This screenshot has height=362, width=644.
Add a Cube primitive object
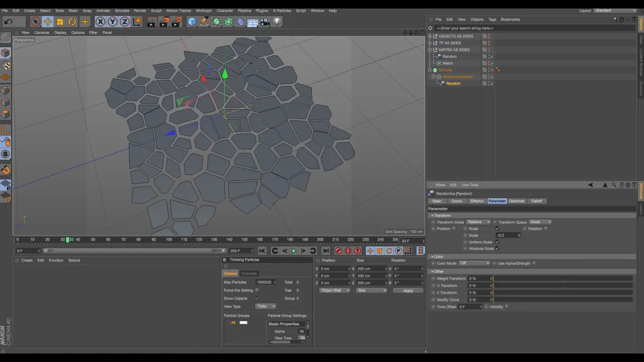pos(192,22)
